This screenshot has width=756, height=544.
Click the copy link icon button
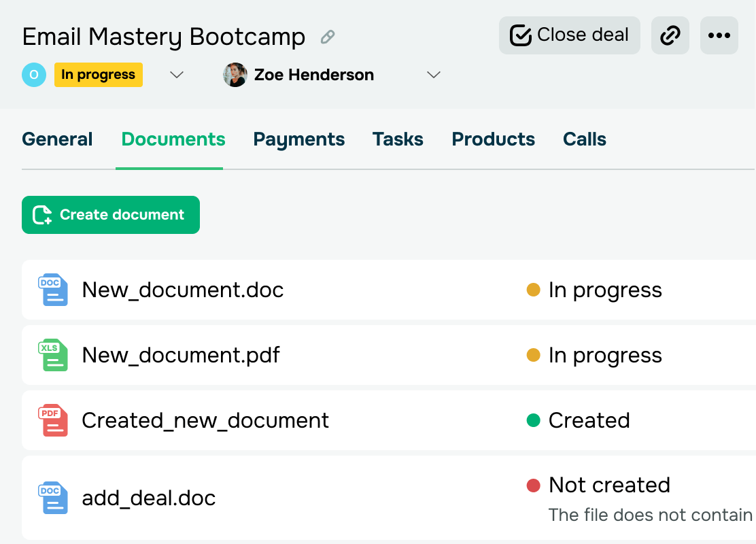click(670, 35)
